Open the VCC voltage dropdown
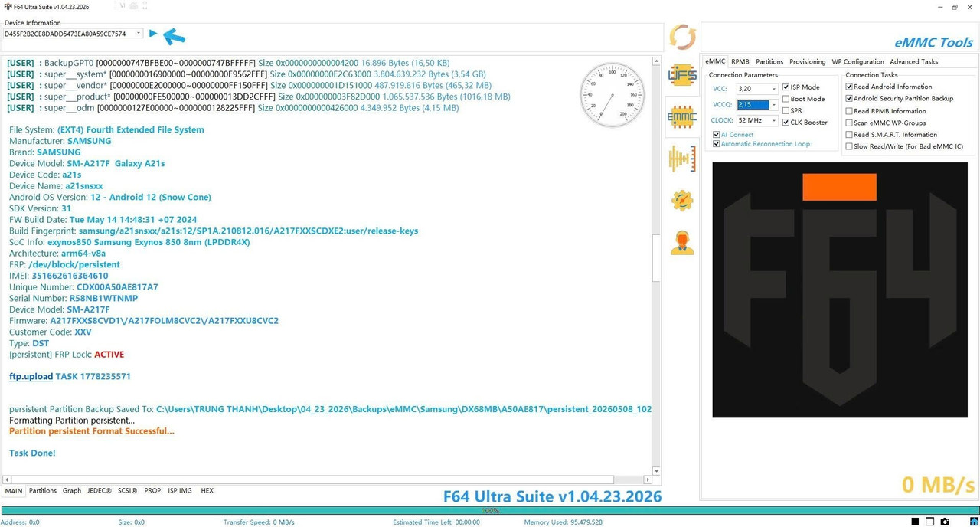 point(774,89)
